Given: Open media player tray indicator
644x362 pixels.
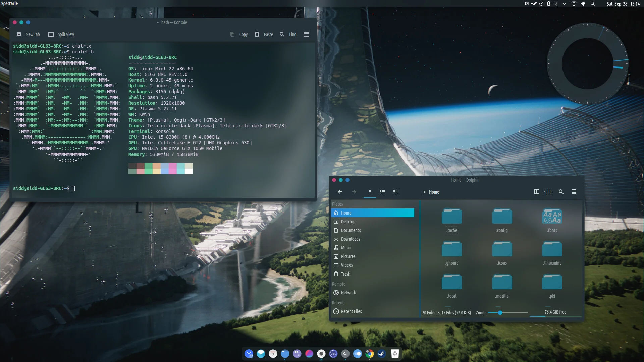Looking at the screenshot, I should (541, 4).
